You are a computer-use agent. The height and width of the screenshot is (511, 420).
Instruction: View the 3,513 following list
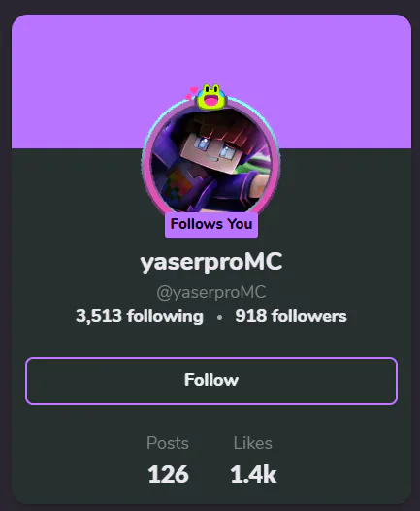click(140, 316)
